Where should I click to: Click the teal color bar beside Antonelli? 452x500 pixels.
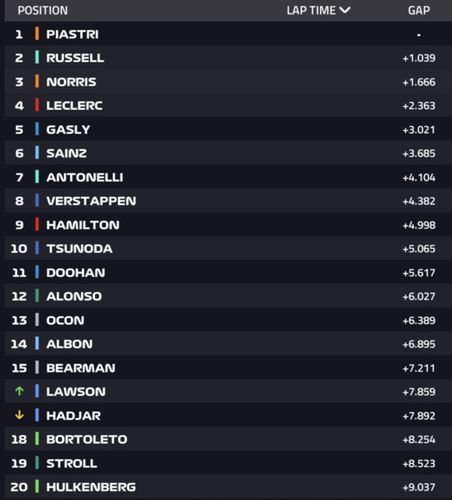coord(37,177)
